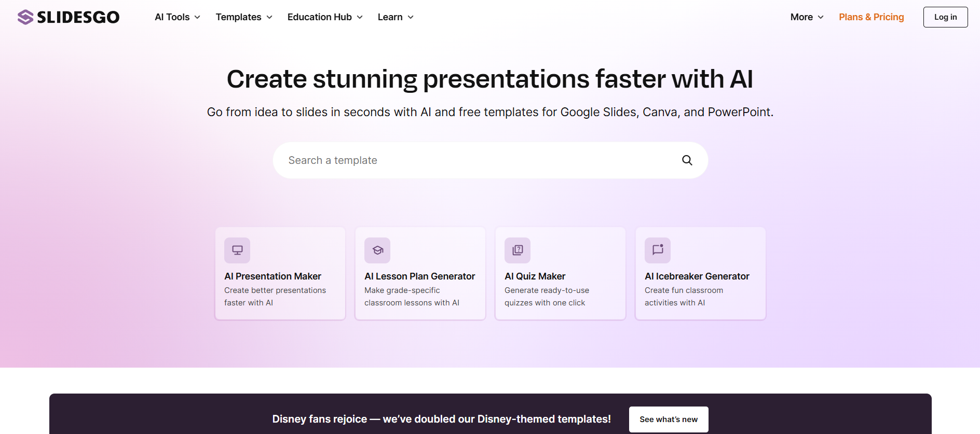Open the AI Tools menu

point(178,17)
